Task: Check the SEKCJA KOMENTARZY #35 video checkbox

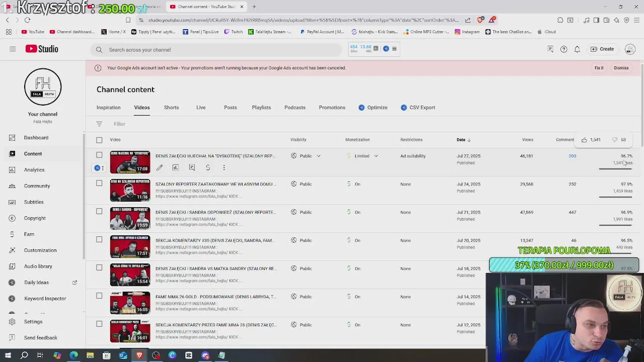Action: (99, 240)
